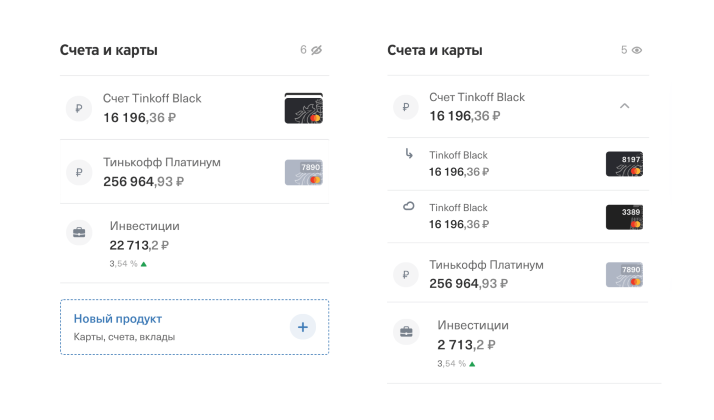This screenshot has height=420, width=714.
Task: Click left Счета и карты heading
Action: (x=108, y=50)
